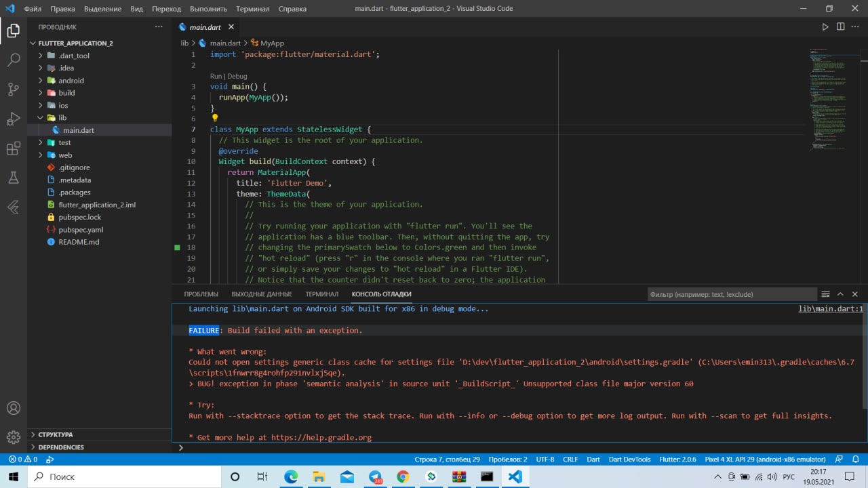Change the CRLF line ending setting

pyautogui.click(x=570, y=460)
